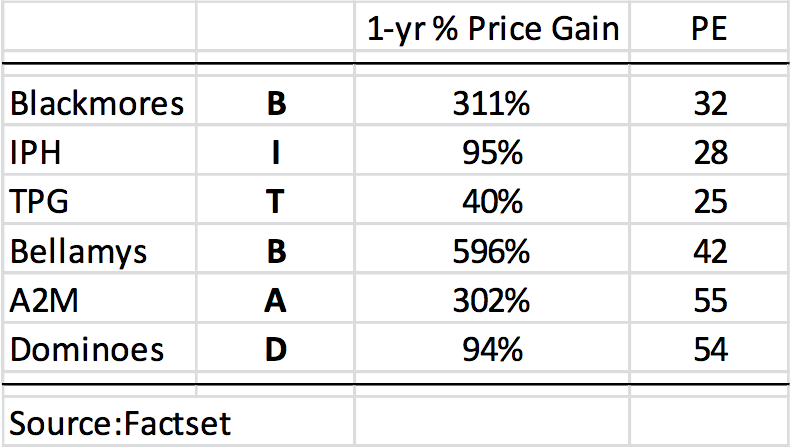The image size is (790, 447).
Task: Click the 596% price gain cell
Action: coord(493,250)
